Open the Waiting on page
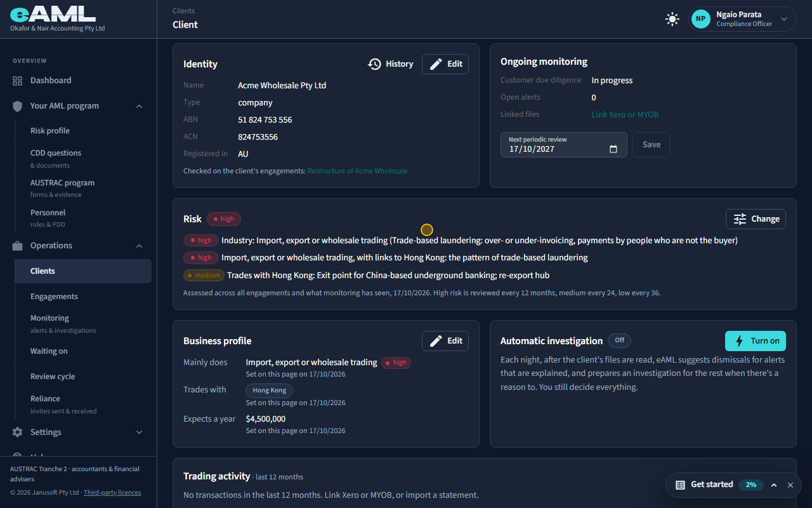Screen dimensions: 812x508 point(83,351)
